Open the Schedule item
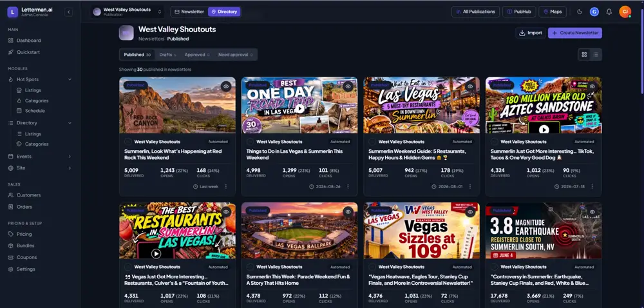The width and height of the screenshot is (644, 308). (x=35, y=110)
